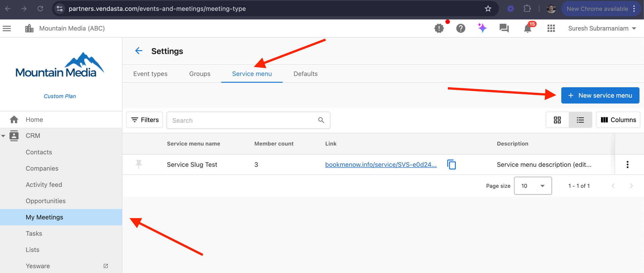Switch to list view
The height and width of the screenshot is (273, 644).
coord(580,120)
